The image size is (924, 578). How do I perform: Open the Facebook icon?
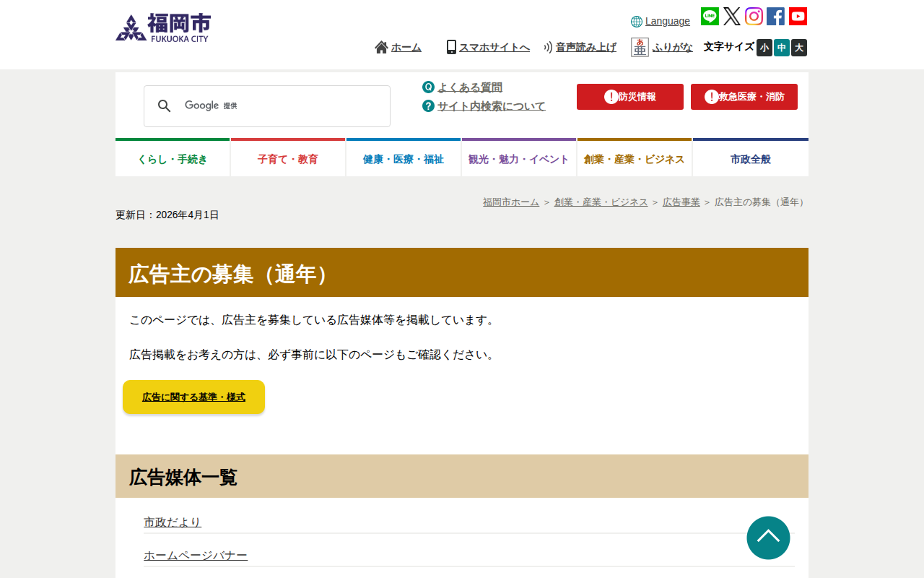point(775,16)
